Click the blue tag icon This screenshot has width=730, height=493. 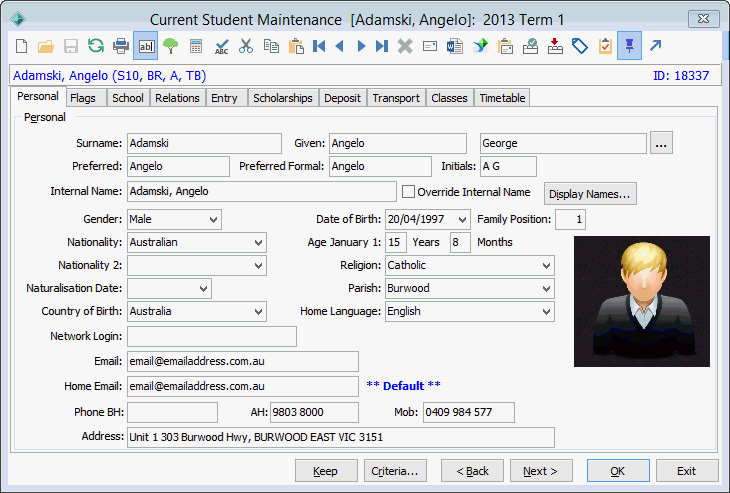point(580,46)
